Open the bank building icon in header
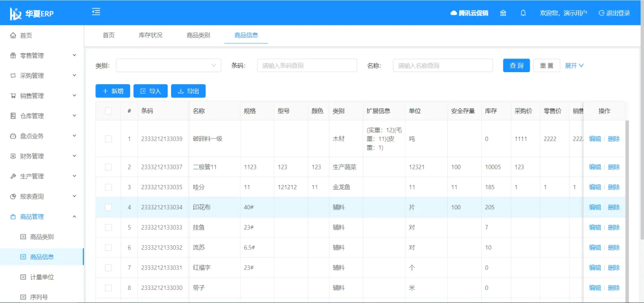Image resolution: width=644 pixels, height=303 pixels. click(x=503, y=13)
